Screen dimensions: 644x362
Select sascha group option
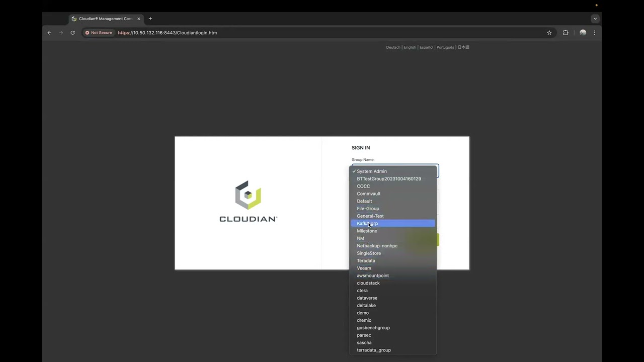tap(392, 342)
